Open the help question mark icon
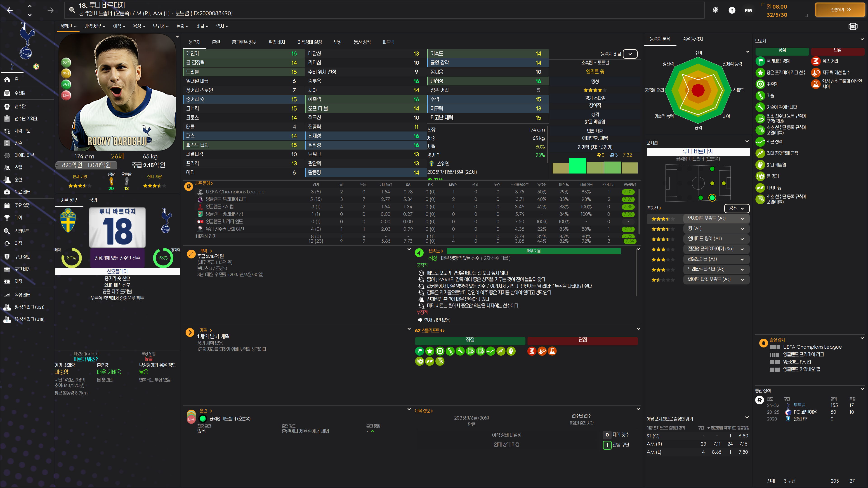Screen dimensions: 868x488 pyautogui.click(x=731, y=10)
